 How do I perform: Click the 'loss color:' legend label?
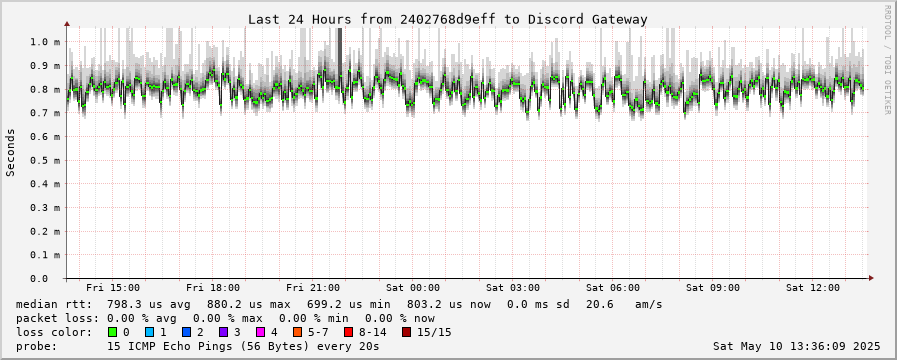54,332
